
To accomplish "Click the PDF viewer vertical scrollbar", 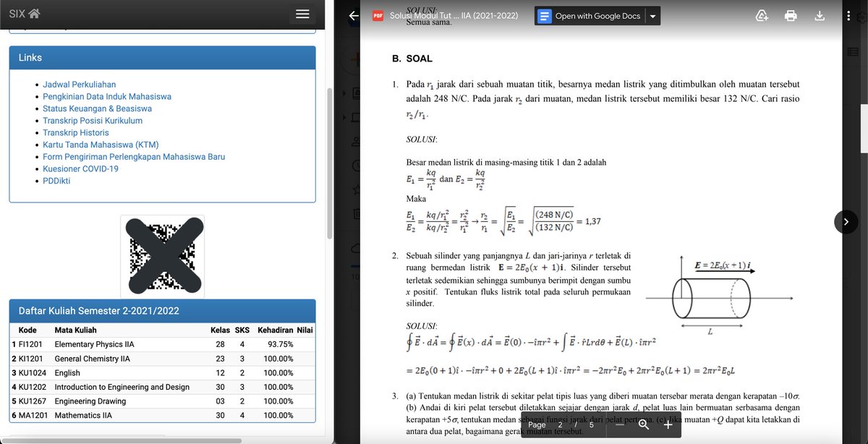I will click(864, 128).
